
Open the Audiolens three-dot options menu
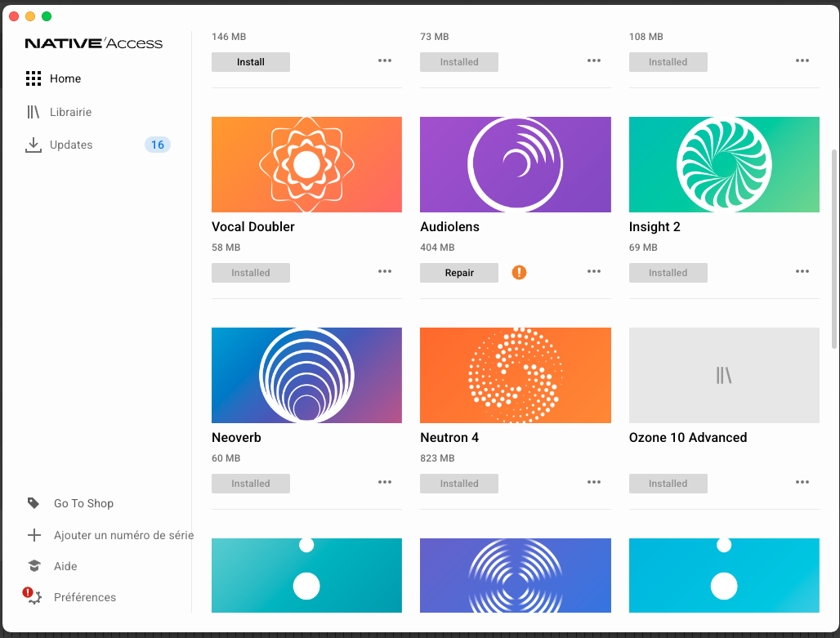pos(593,271)
